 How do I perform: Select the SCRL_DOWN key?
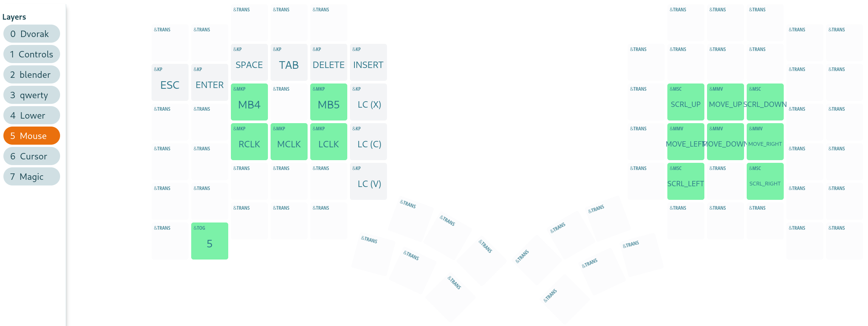(765, 102)
